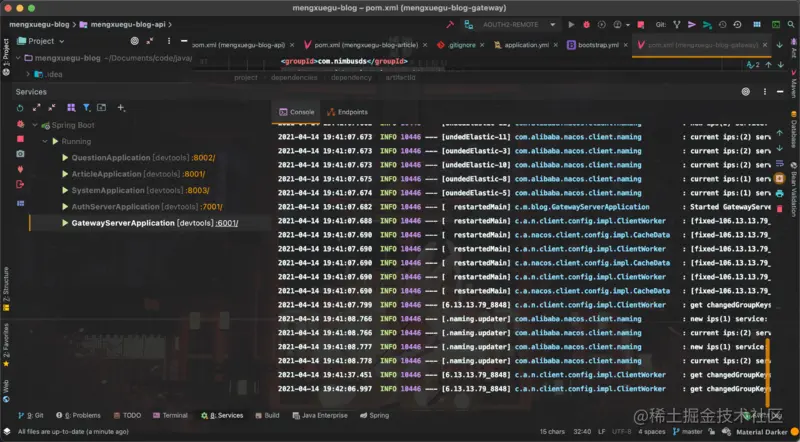
Task: Expand the .idea folder
Action: click(28, 74)
